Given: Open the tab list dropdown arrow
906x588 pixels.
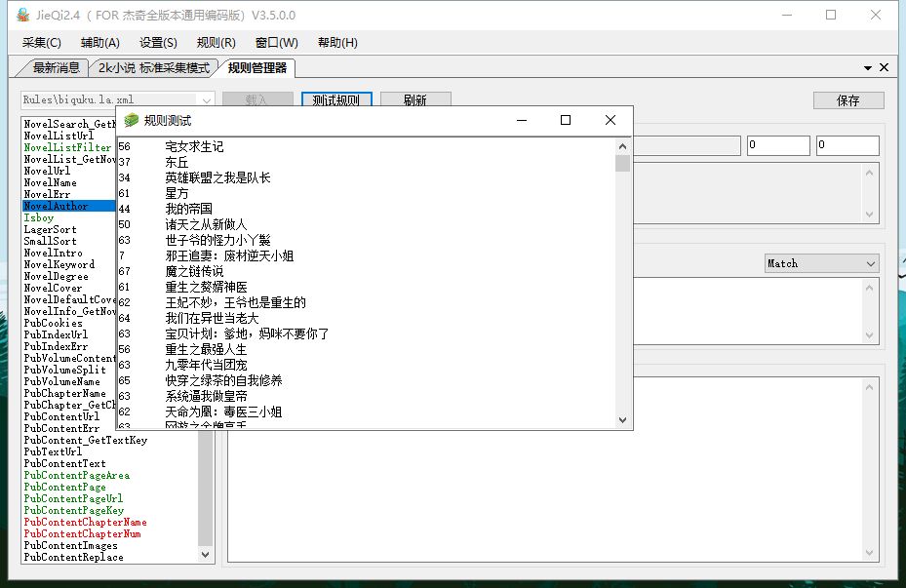Looking at the screenshot, I should click(x=868, y=68).
